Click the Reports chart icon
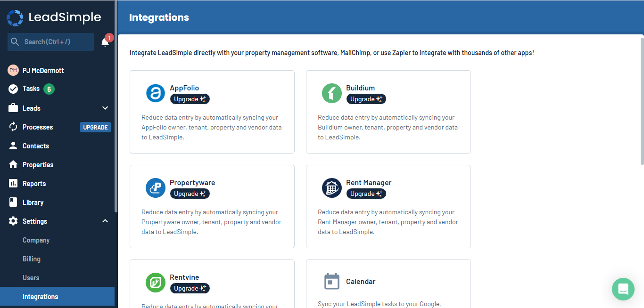 coord(13,184)
